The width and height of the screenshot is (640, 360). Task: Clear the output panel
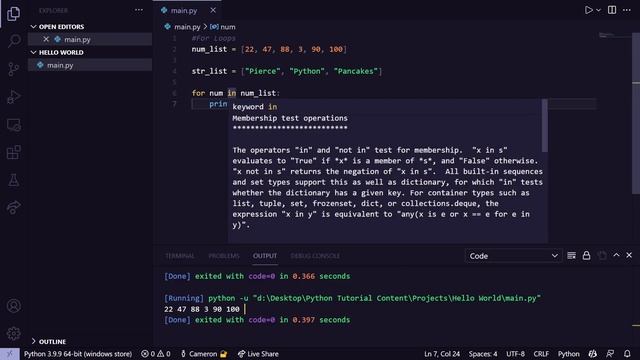click(x=571, y=256)
